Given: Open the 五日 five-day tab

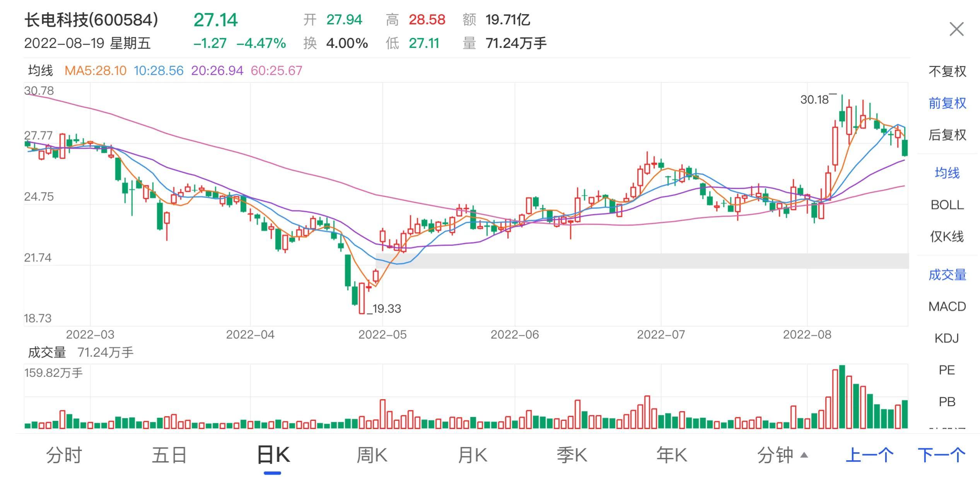Looking at the screenshot, I should [x=169, y=455].
